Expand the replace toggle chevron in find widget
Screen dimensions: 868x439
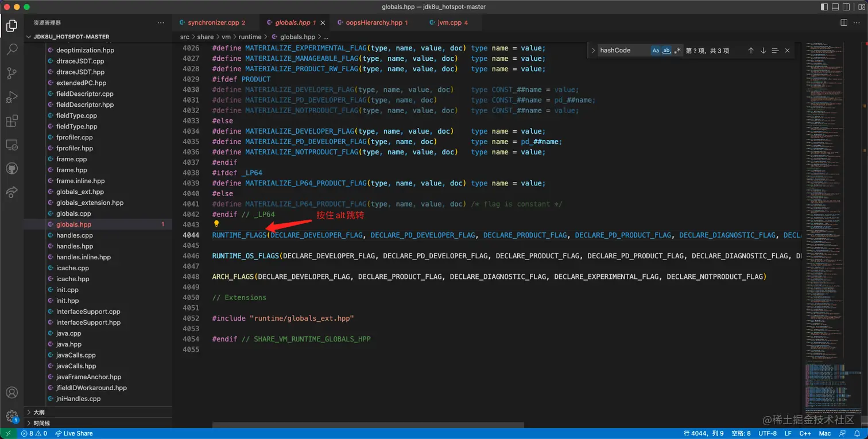593,50
